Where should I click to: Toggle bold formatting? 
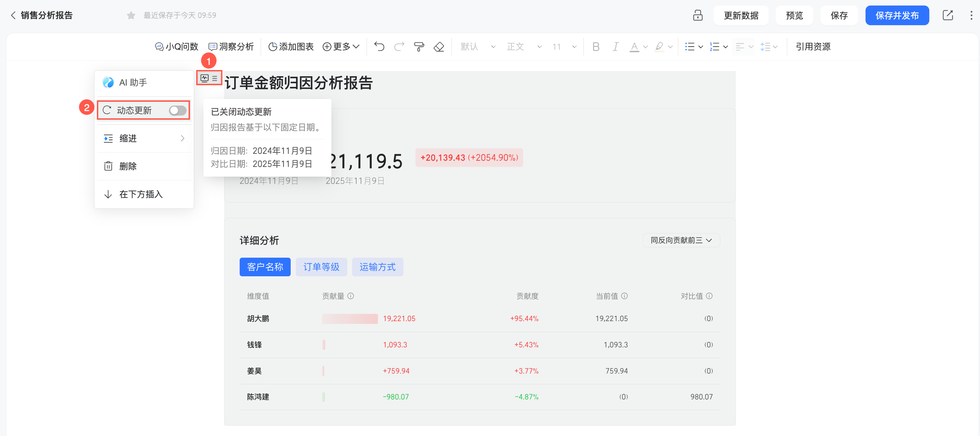[x=596, y=47]
